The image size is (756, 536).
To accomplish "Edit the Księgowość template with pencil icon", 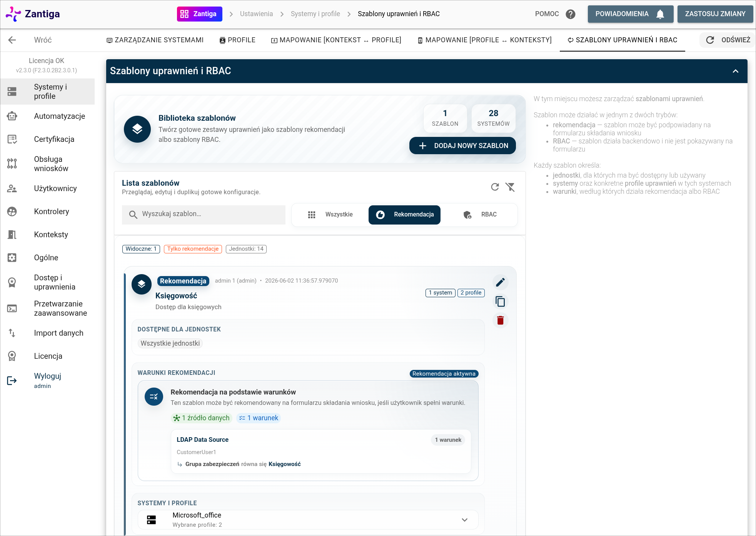I will pos(500,282).
